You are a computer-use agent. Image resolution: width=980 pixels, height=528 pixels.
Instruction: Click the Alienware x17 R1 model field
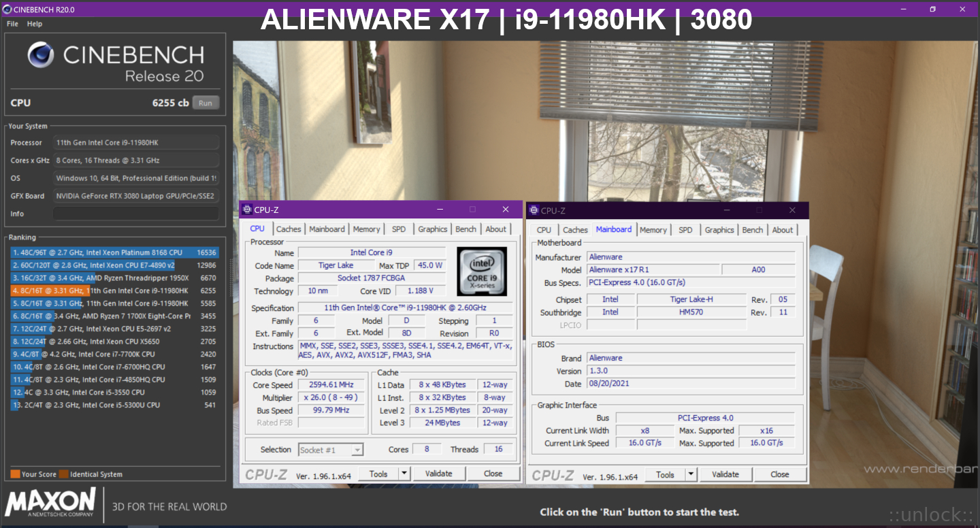tap(652, 270)
